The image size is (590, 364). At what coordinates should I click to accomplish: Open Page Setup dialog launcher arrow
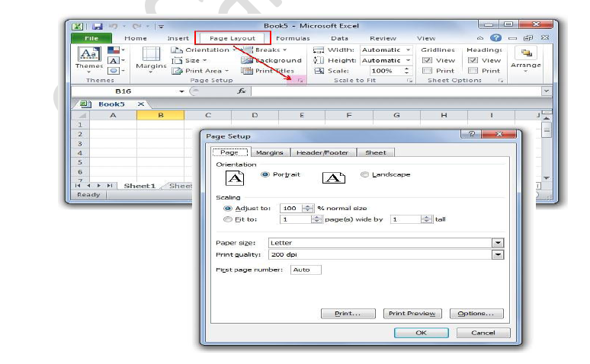(301, 80)
